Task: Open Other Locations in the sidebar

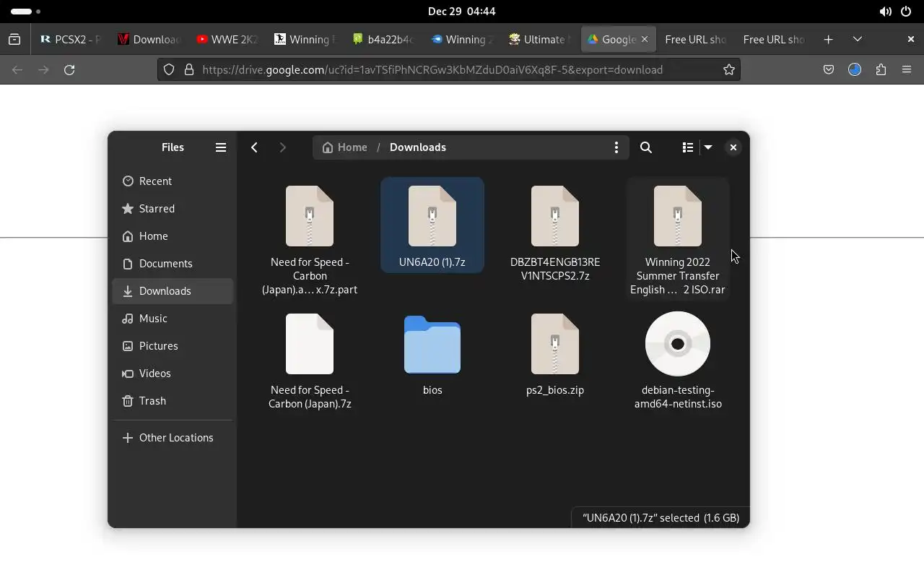Action: (173, 438)
